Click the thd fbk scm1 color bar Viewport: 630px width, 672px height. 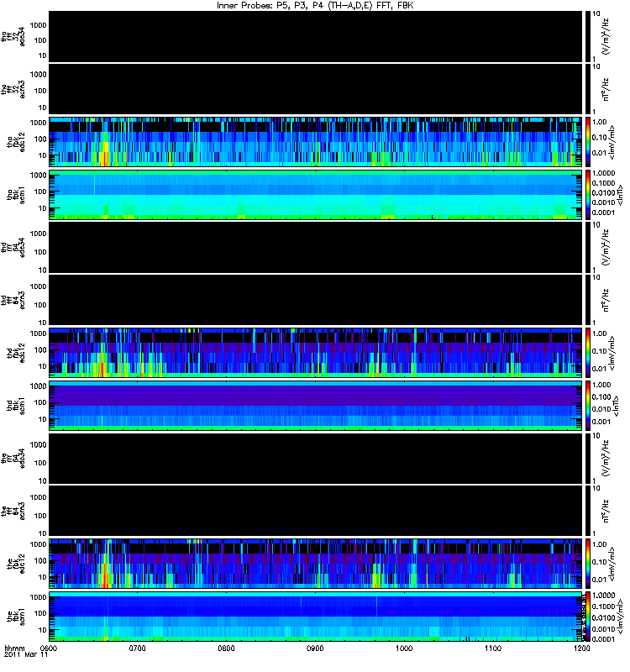click(587, 406)
